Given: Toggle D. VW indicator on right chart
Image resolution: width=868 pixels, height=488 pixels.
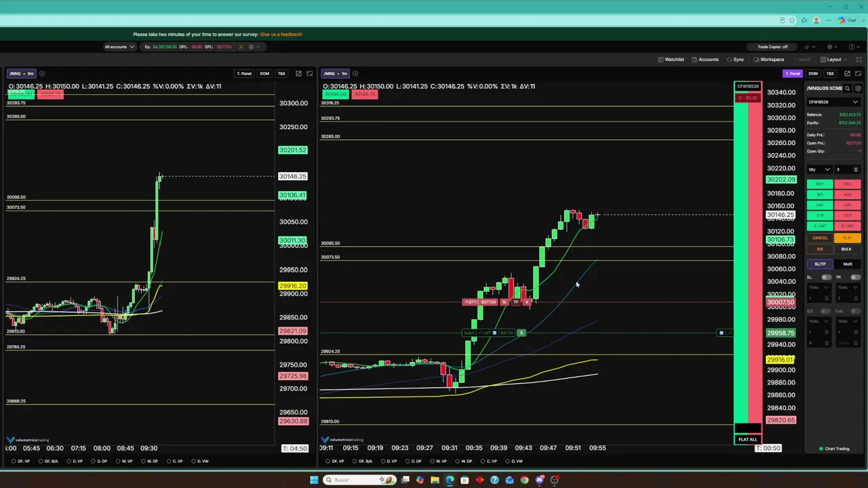Looking at the screenshot, I should [514, 461].
